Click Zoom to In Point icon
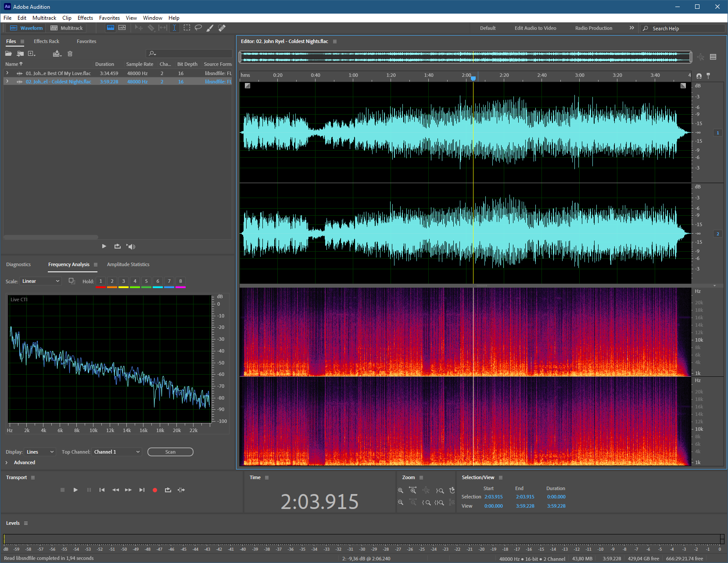The image size is (728, 563). coord(427,502)
